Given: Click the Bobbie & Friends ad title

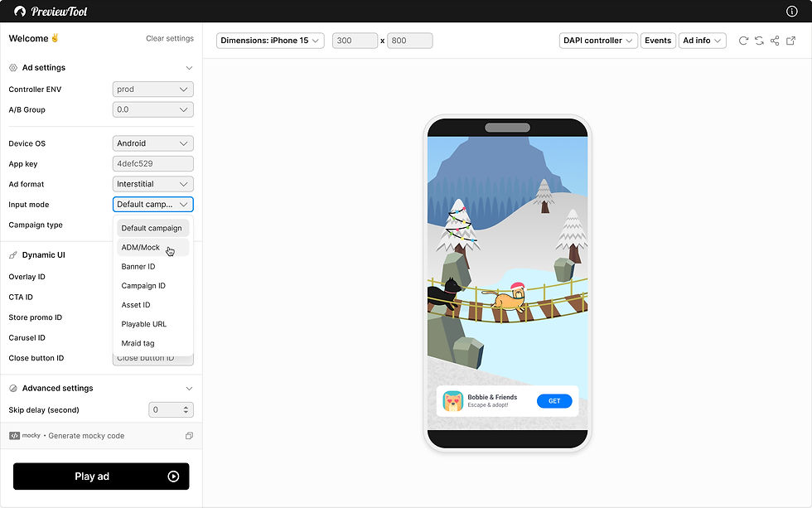Looking at the screenshot, I should pos(492,397).
